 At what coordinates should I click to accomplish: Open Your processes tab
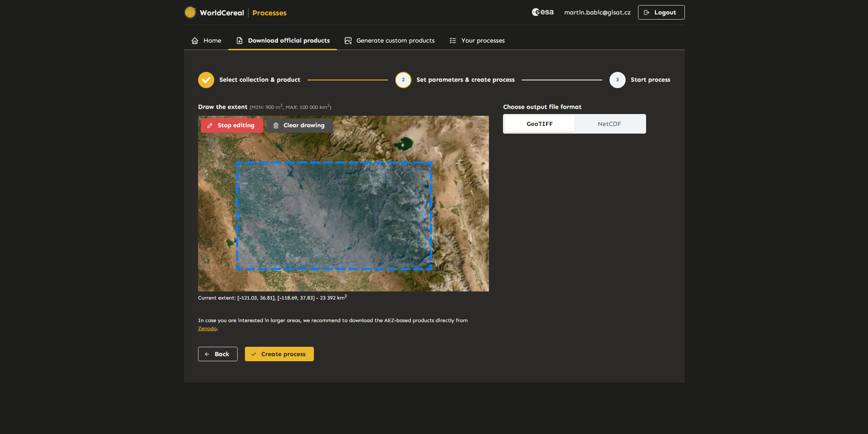pyautogui.click(x=477, y=41)
